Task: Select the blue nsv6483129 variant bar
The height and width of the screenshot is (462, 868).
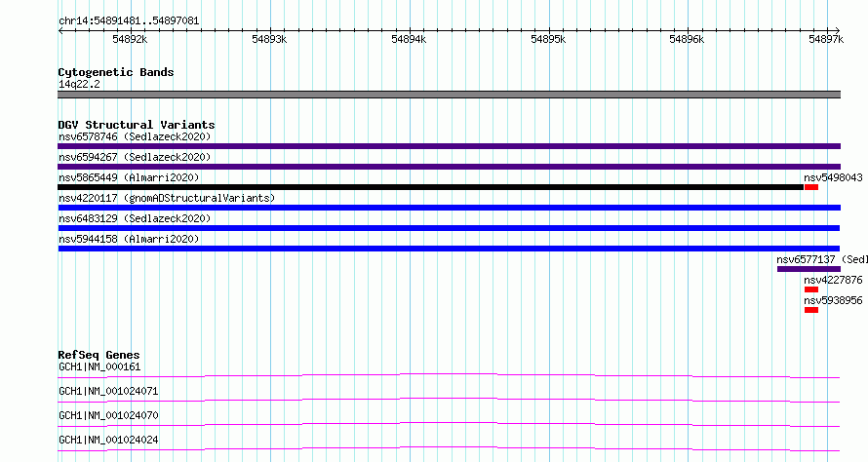Action: coord(449,228)
